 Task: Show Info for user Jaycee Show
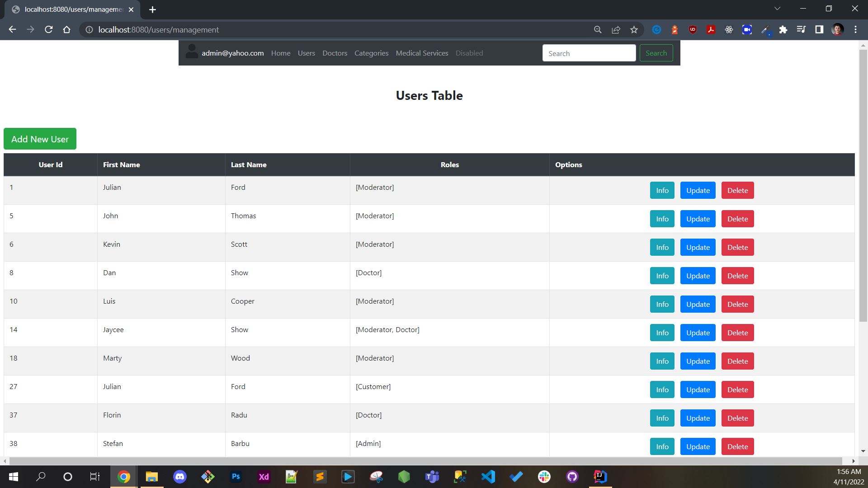(x=662, y=332)
